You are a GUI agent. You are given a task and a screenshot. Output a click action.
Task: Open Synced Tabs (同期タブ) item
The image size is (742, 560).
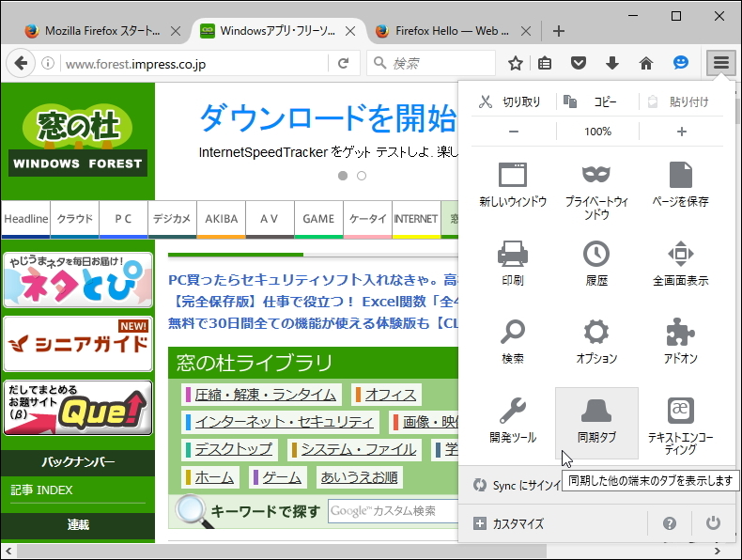[596, 421]
